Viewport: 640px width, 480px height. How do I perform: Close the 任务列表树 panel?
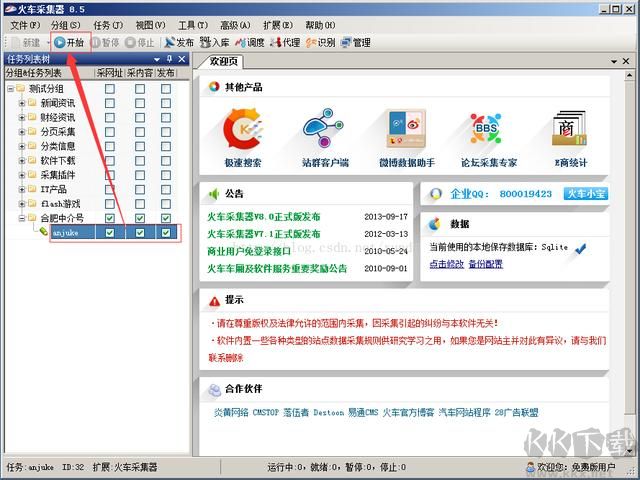pyautogui.click(x=182, y=59)
